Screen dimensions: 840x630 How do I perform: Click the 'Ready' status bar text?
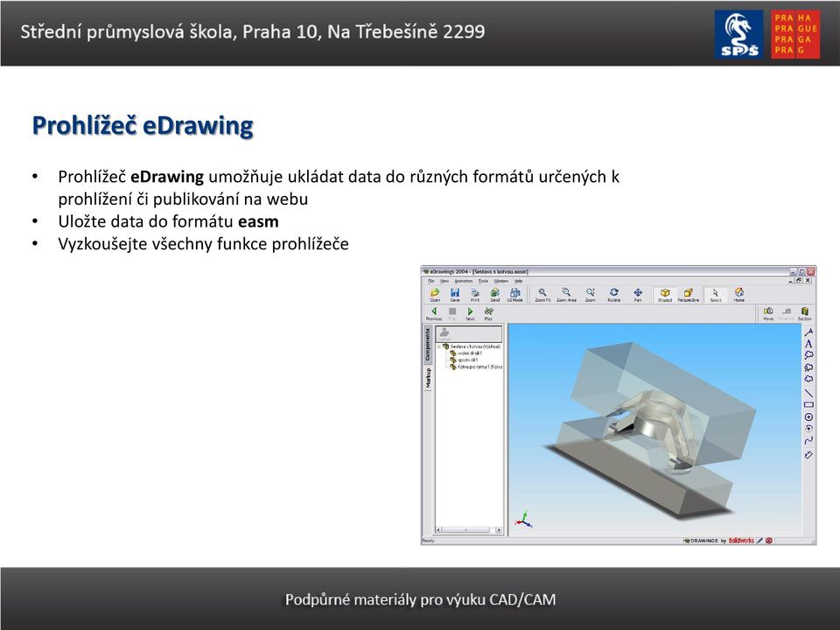point(428,541)
